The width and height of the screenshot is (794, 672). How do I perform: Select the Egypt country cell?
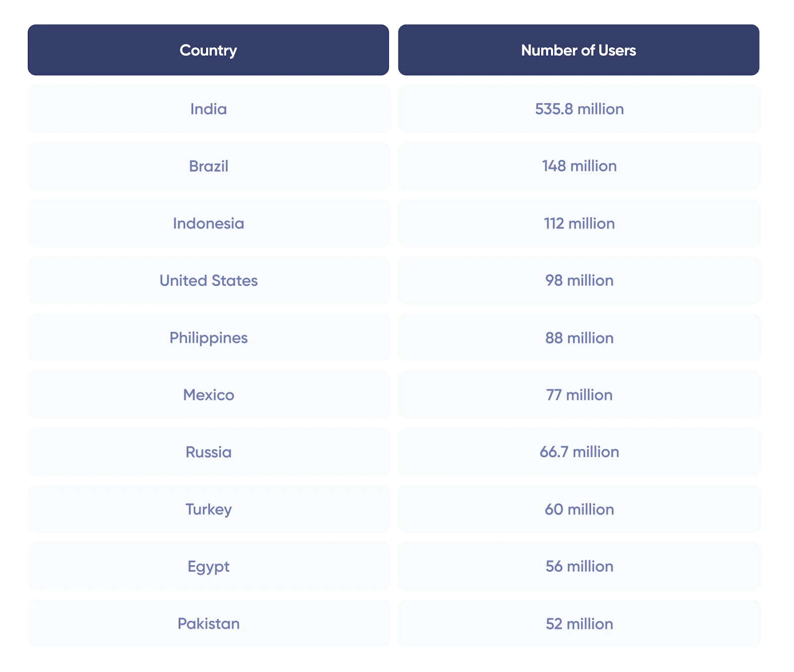point(208,566)
